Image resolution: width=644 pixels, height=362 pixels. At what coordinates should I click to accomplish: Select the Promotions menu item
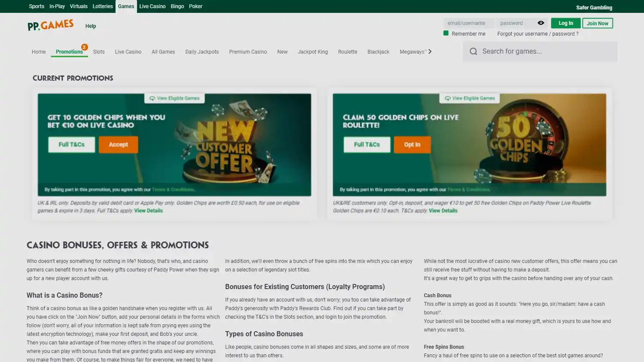tap(69, 52)
